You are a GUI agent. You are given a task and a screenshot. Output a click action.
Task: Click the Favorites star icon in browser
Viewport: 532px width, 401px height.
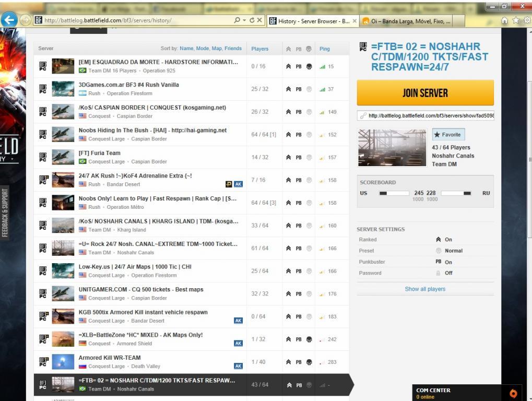coord(516,20)
